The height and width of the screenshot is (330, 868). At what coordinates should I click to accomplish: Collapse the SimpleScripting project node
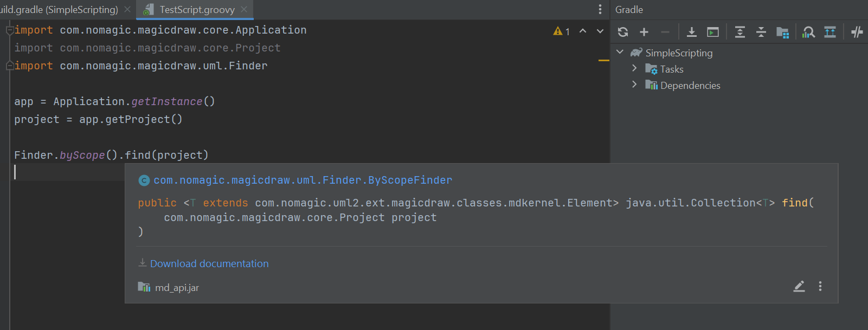pos(620,51)
